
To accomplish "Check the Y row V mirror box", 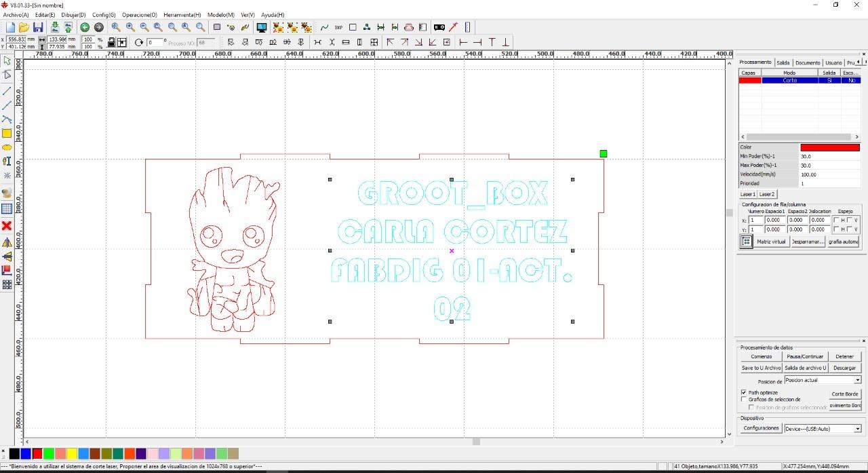I will [849, 229].
